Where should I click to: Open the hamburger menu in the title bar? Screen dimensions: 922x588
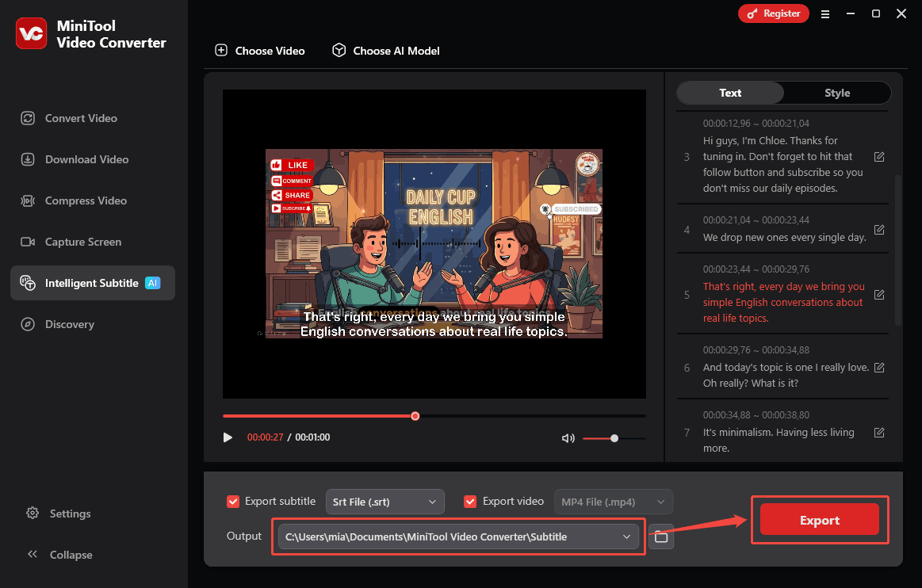pyautogui.click(x=824, y=13)
